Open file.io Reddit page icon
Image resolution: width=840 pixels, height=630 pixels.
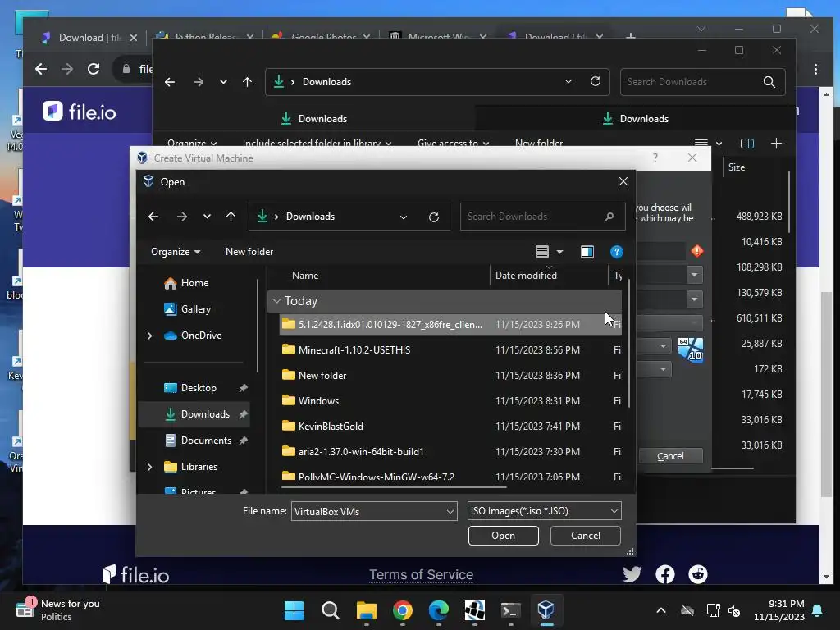(697, 574)
